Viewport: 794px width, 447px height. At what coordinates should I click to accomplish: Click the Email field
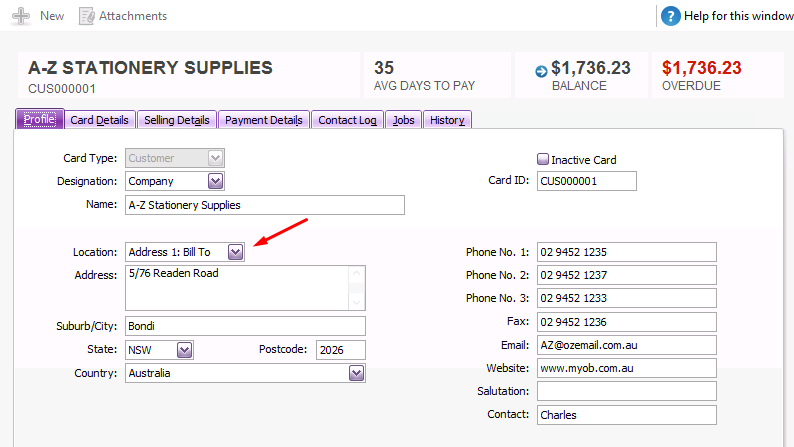click(x=626, y=344)
